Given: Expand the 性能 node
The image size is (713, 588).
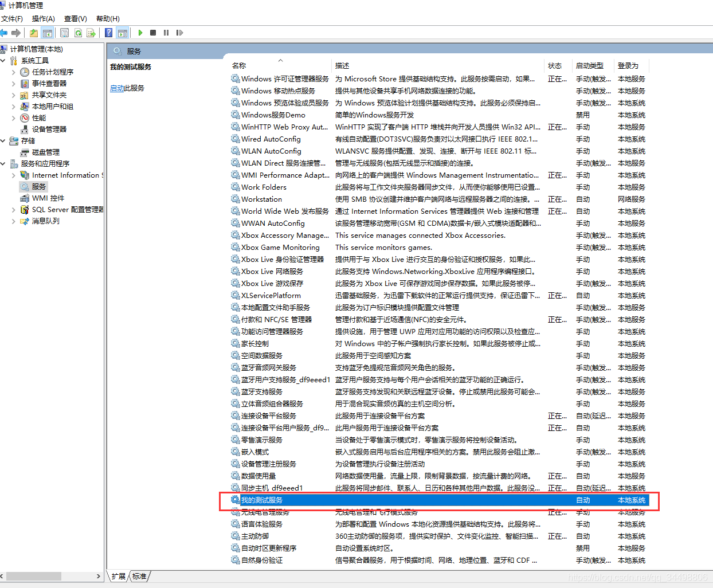Looking at the screenshot, I should (14, 118).
